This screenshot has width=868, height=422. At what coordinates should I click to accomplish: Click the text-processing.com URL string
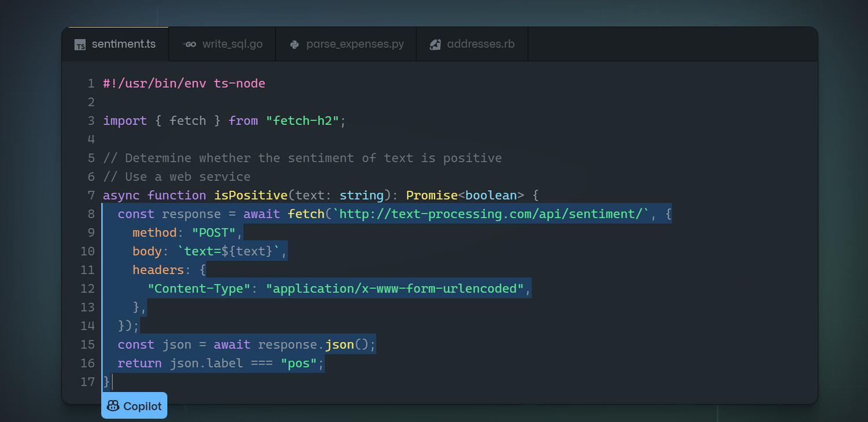[495, 214]
